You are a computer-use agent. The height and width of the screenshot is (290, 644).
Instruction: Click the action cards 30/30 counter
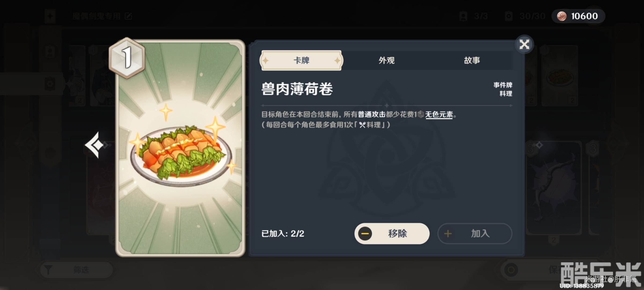[525, 16]
